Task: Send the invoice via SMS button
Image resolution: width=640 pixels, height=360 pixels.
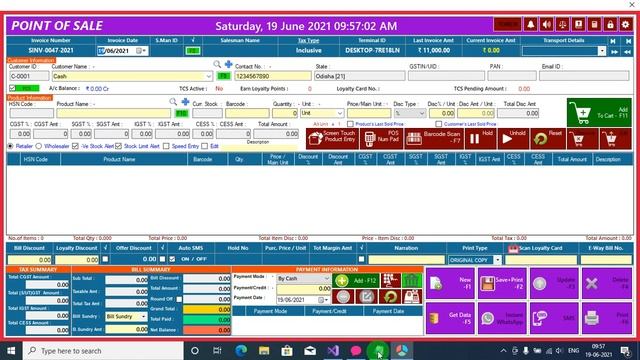Action: click(x=554, y=318)
